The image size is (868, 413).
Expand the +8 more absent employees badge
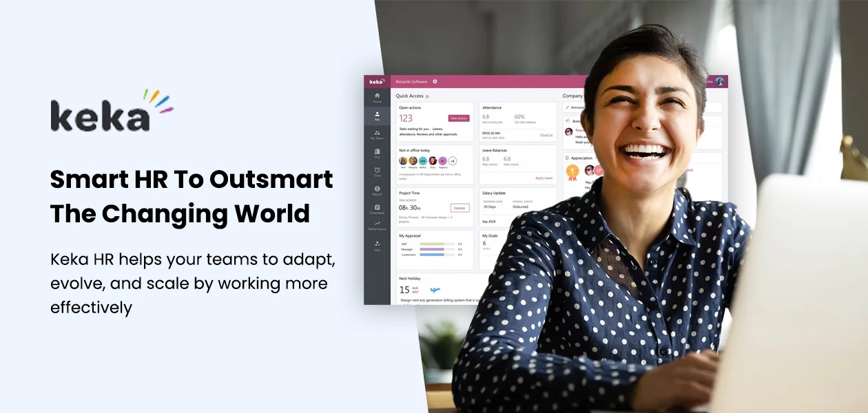[x=452, y=161]
